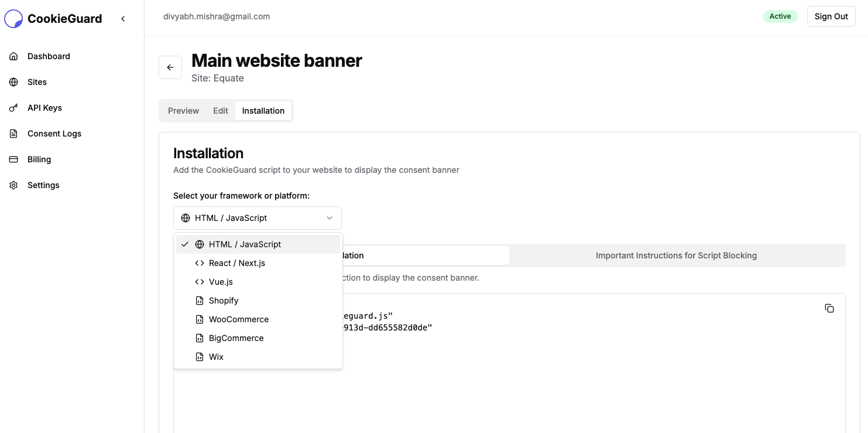Open the framework selection dropdown

258,217
